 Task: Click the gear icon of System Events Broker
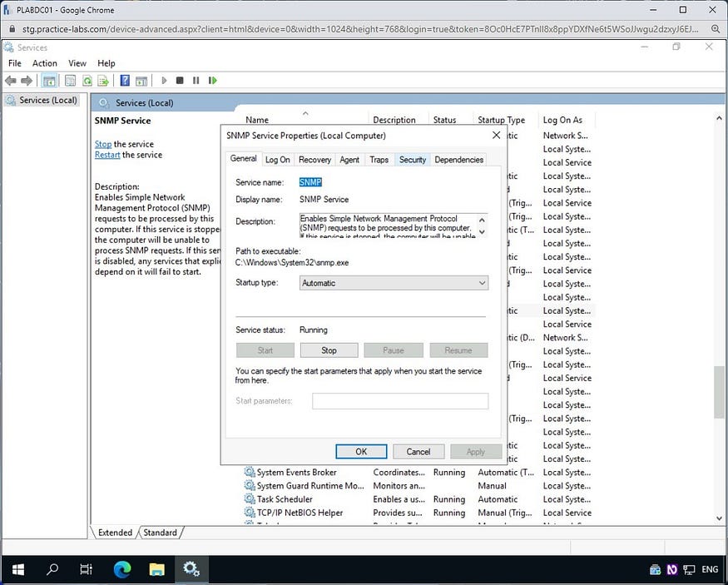point(250,472)
